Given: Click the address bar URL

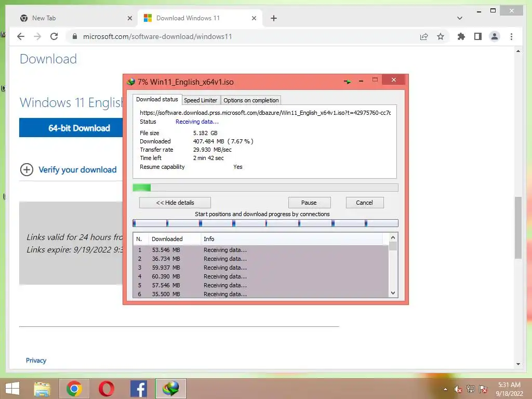Looking at the screenshot, I should 157,37.
